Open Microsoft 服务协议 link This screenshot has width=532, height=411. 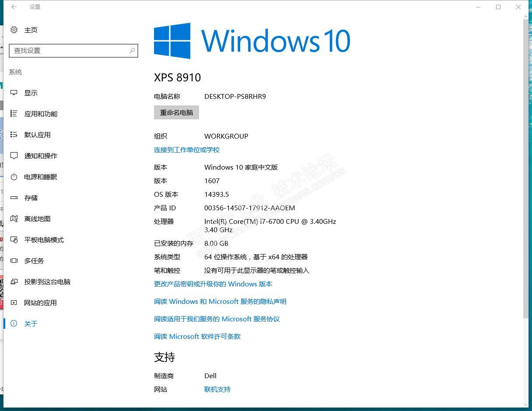pos(217,319)
